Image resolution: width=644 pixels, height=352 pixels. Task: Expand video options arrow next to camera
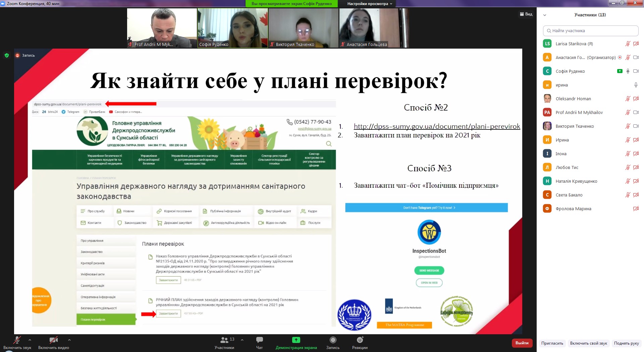point(69,340)
